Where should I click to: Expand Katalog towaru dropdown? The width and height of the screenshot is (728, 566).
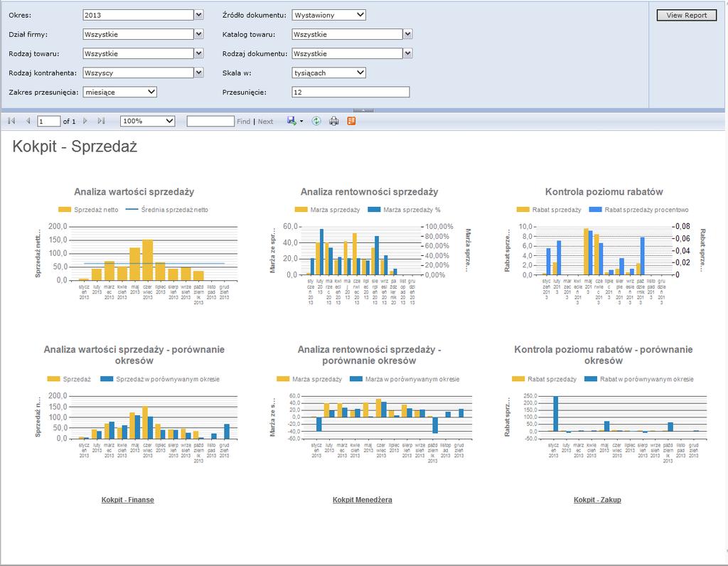pyautogui.click(x=407, y=34)
